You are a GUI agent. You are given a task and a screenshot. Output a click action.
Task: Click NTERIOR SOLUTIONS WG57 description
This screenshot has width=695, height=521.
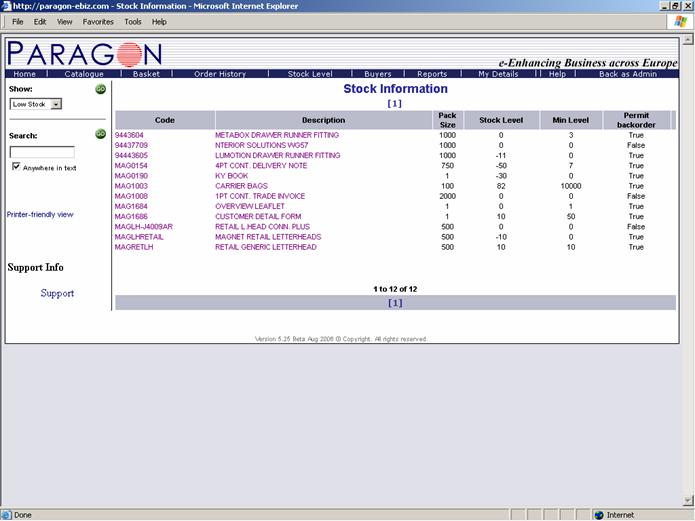tap(262, 145)
